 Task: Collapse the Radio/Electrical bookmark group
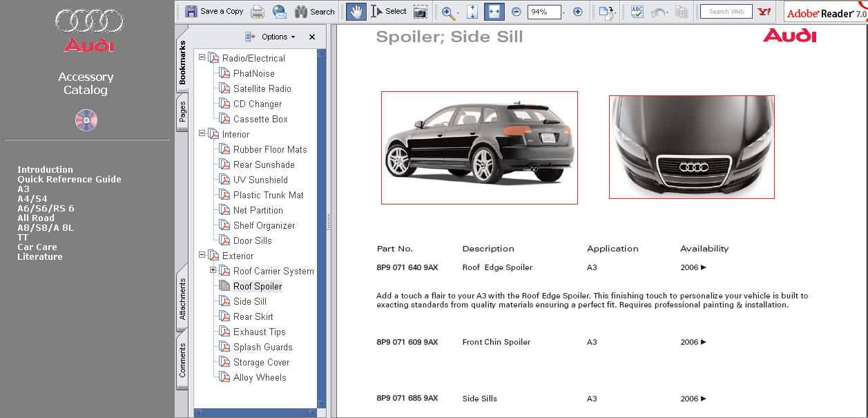click(202, 58)
